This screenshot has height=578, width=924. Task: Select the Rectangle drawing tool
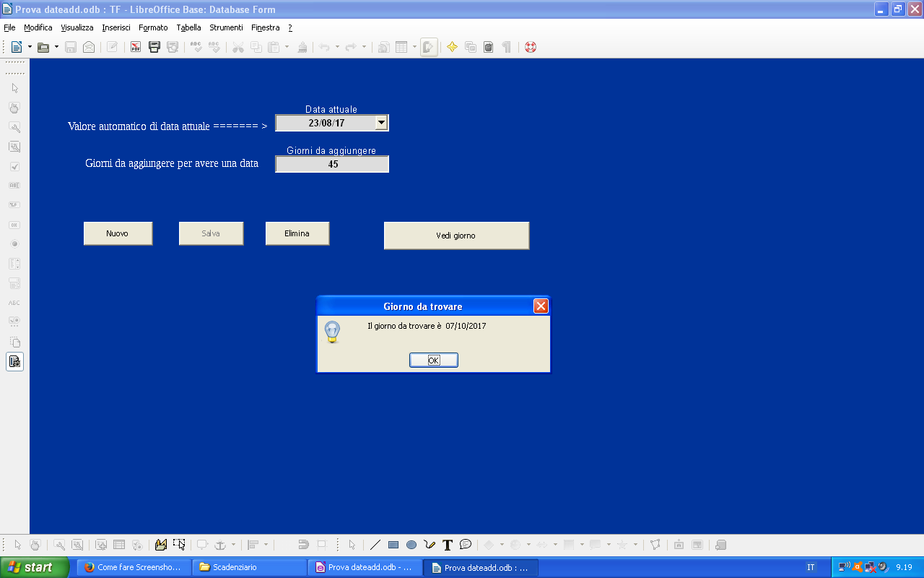coord(393,545)
